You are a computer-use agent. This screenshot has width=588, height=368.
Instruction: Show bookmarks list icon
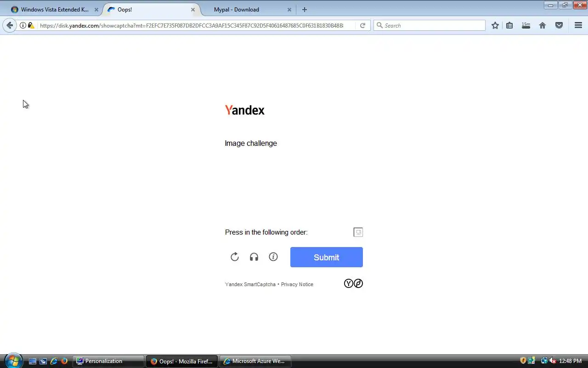[x=509, y=25]
